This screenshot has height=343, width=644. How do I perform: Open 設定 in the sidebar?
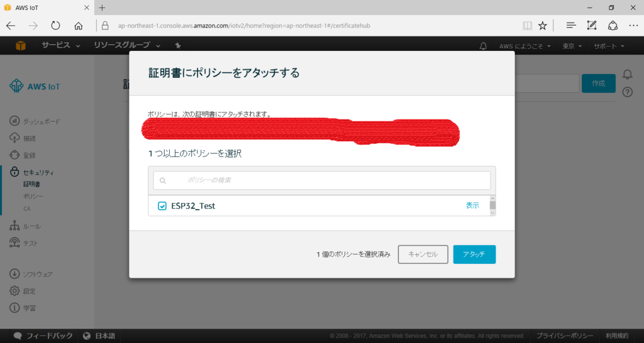pos(23,291)
